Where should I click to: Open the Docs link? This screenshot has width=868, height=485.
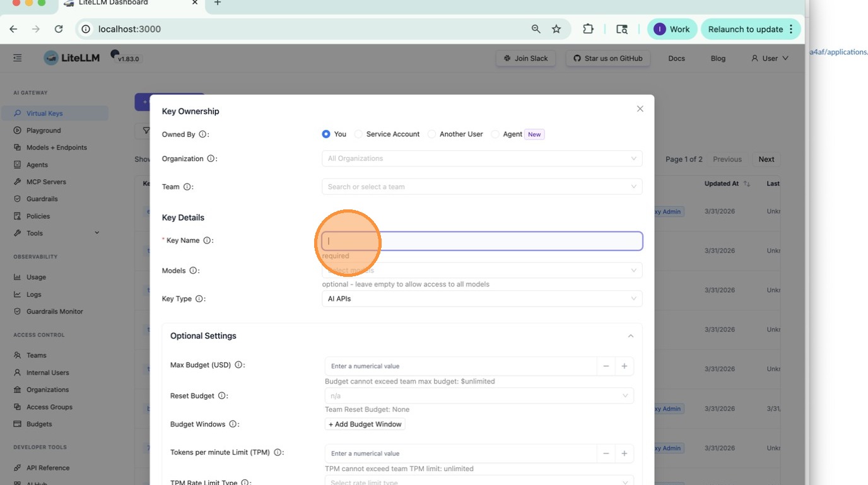[676, 58]
